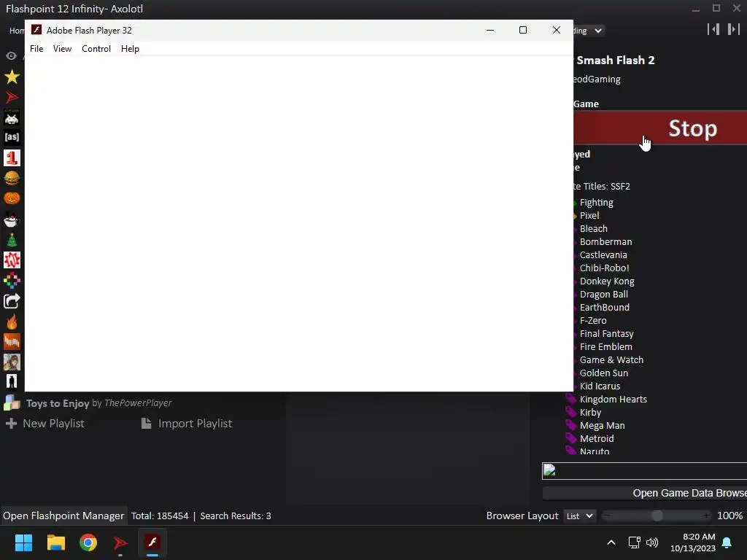Select the Fire Emblem tag
Image resolution: width=747 pixels, height=560 pixels.
[x=605, y=346]
